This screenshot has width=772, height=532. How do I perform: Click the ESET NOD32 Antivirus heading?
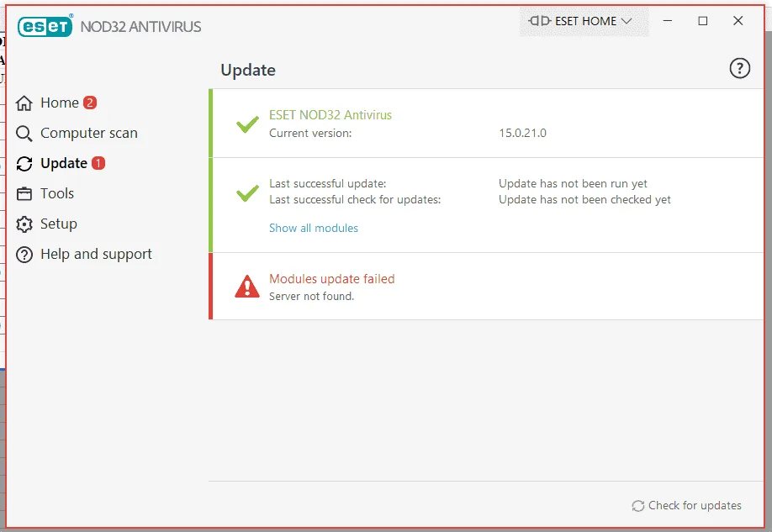(x=330, y=114)
